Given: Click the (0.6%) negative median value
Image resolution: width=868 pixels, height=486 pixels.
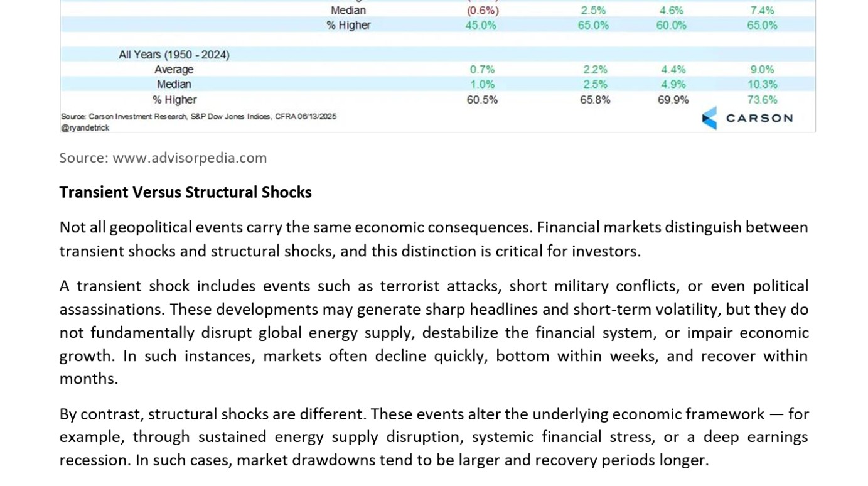Looking at the screenshot, I should pos(483,11).
